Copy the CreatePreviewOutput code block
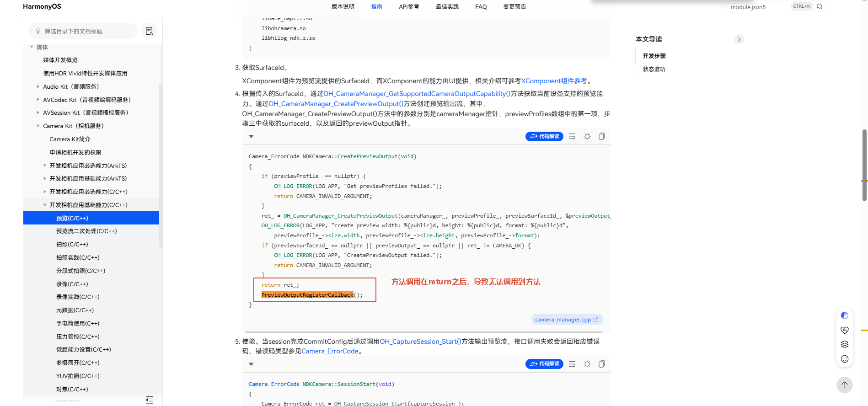Image resolution: width=868 pixels, height=406 pixels. (602, 136)
